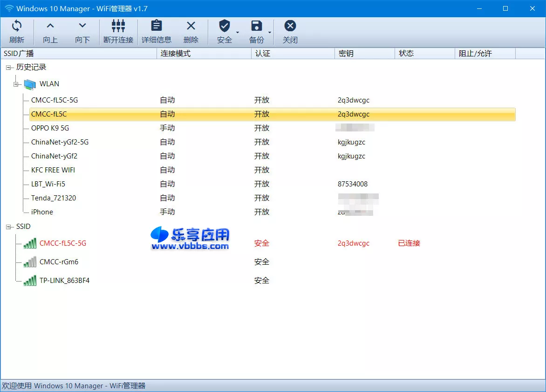Click the 向下 move down icon
The width and height of the screenshot is (546, 392).
click(x=82, y=27)
